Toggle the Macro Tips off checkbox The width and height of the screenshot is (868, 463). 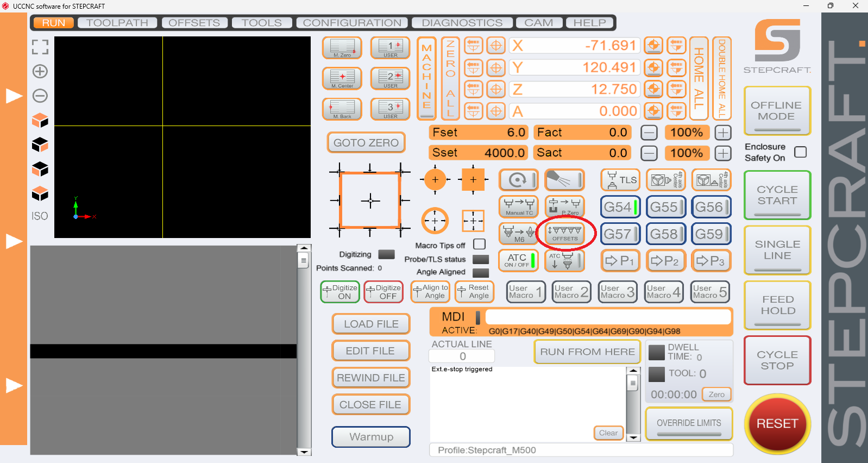pos(480,245)
